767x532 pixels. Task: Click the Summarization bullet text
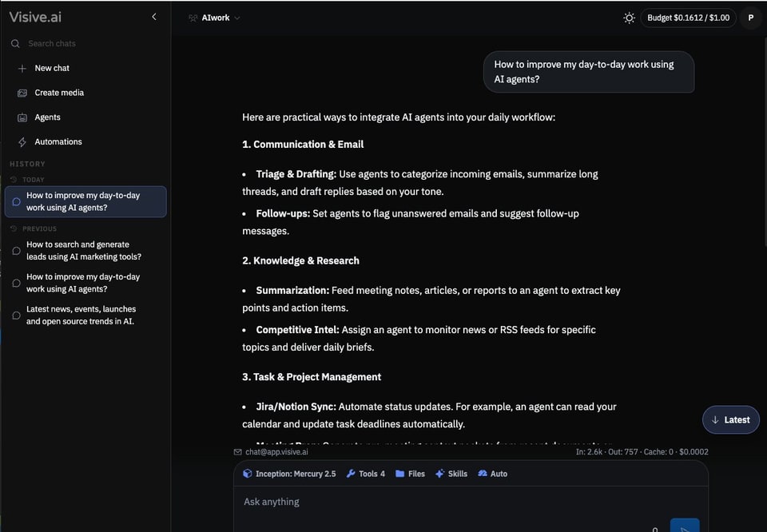pos(431,299)
